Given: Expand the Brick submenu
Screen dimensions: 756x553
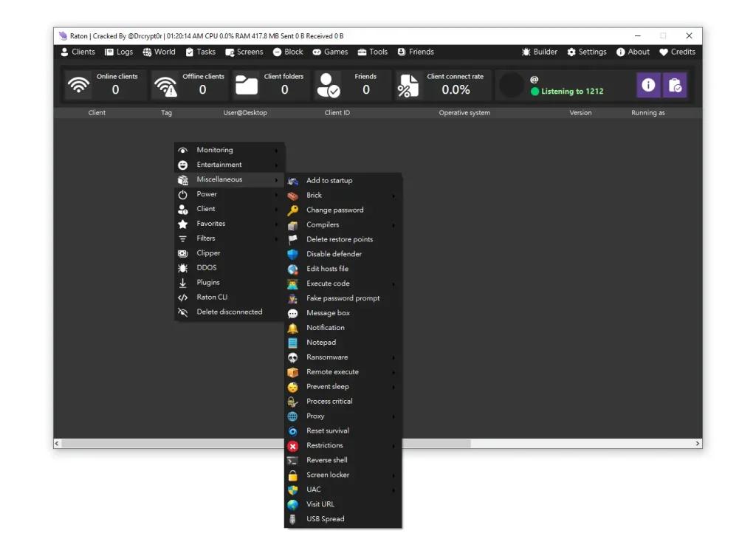Looking at the screenshot, I should coord(314,195).
